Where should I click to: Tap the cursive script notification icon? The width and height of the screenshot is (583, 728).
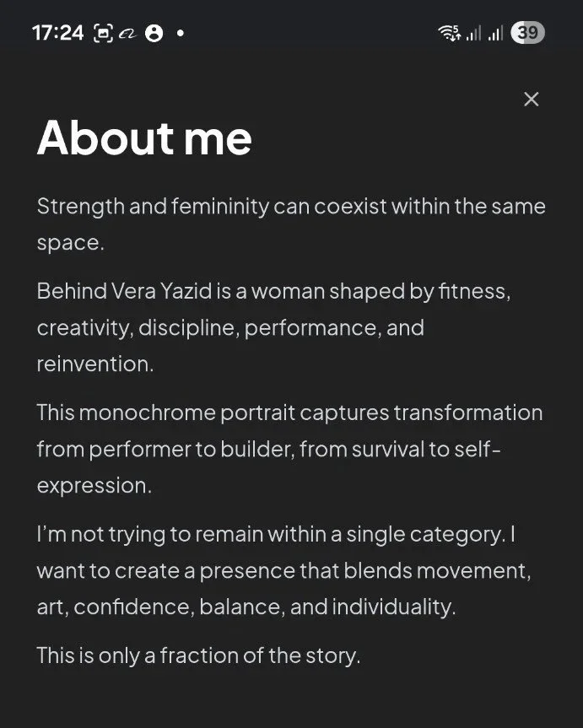[127, 34]
